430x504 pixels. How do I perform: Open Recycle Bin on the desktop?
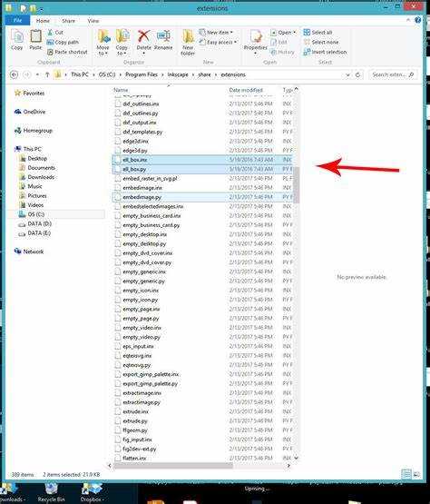[51, 492]
